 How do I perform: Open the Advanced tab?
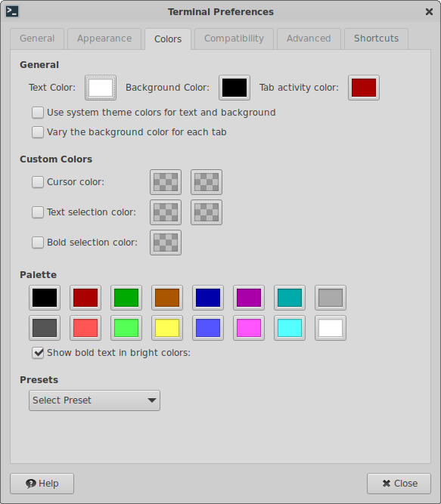click(309, 39)
